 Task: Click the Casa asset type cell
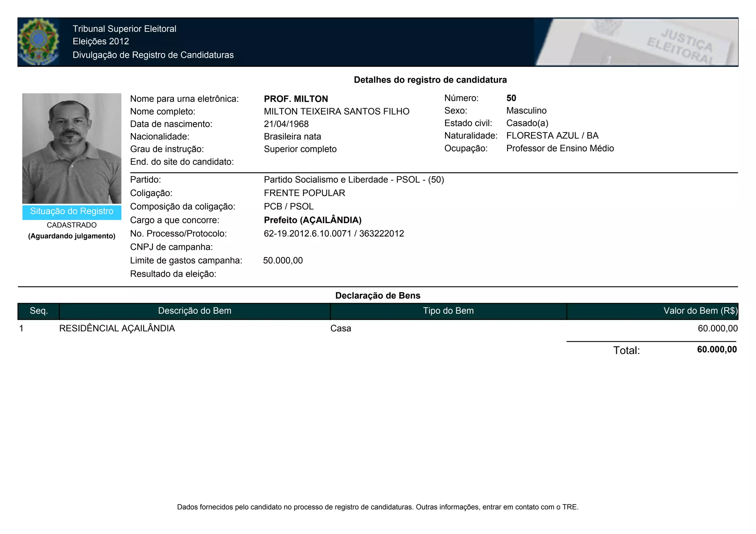(340, 328)
